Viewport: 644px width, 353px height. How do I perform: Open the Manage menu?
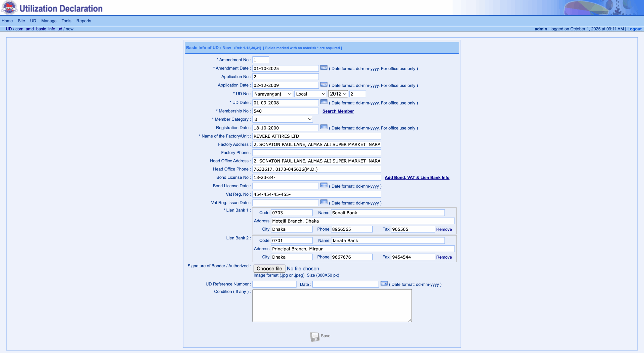pyautogui.click(x=49, y=21)
